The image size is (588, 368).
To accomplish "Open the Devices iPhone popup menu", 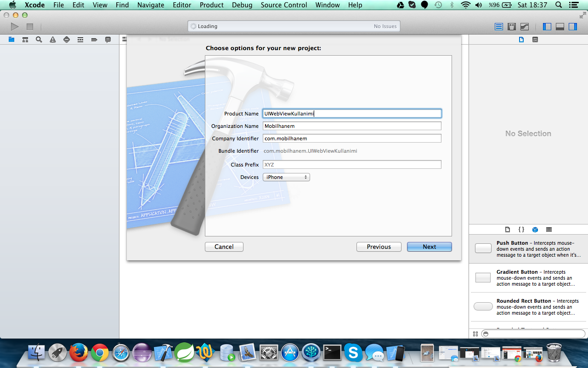I will pyautogui.click(x=286, y=177).
